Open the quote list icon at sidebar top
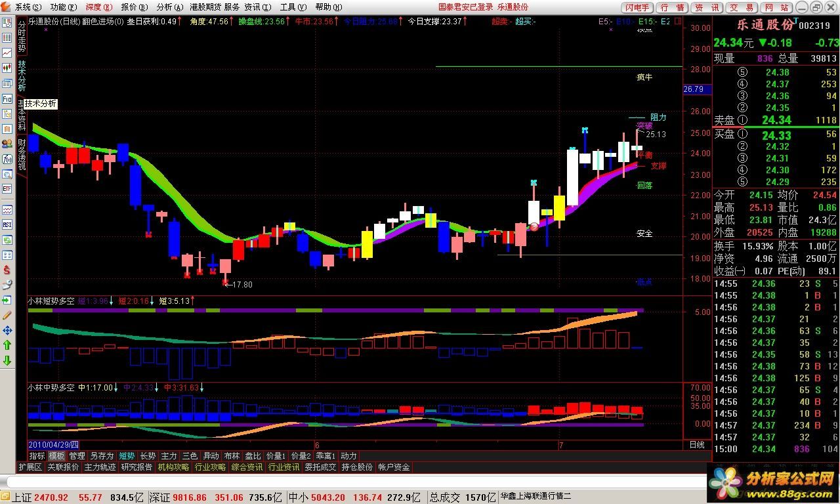 [x=7, y=22]
